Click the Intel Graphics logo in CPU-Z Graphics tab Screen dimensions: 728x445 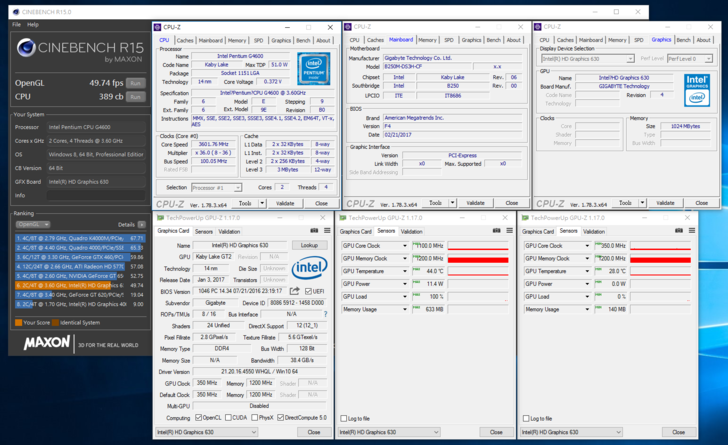696,87
